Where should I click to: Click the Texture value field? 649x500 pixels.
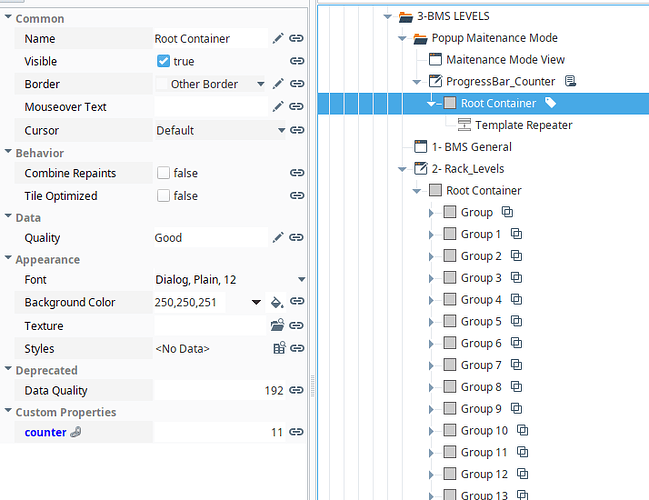tap(210, 326)
